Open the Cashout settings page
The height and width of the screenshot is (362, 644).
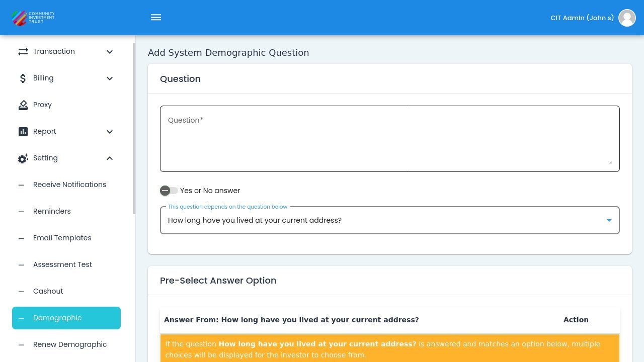[x=48, y=291]
